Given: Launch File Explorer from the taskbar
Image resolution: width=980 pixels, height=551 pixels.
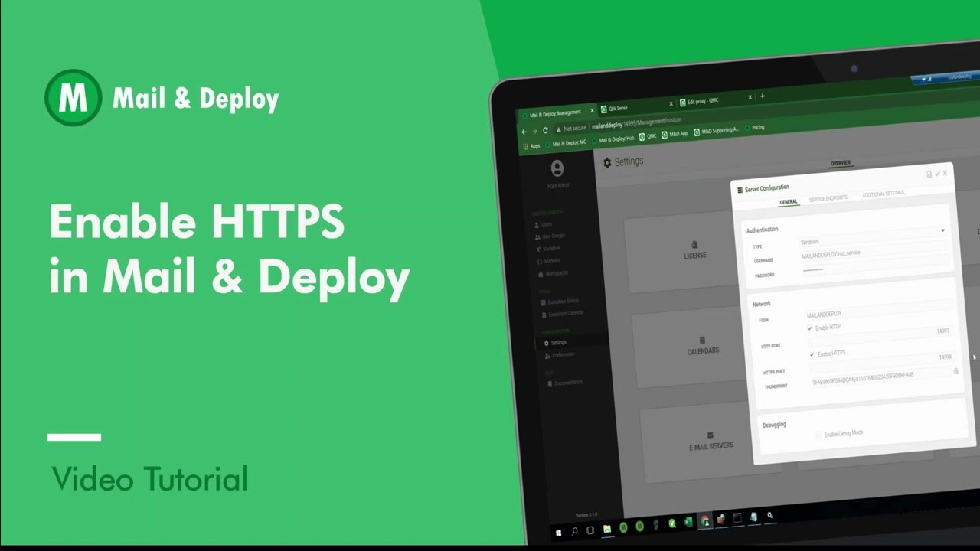Looking at the screenshot, I should [x=607, y=528].
